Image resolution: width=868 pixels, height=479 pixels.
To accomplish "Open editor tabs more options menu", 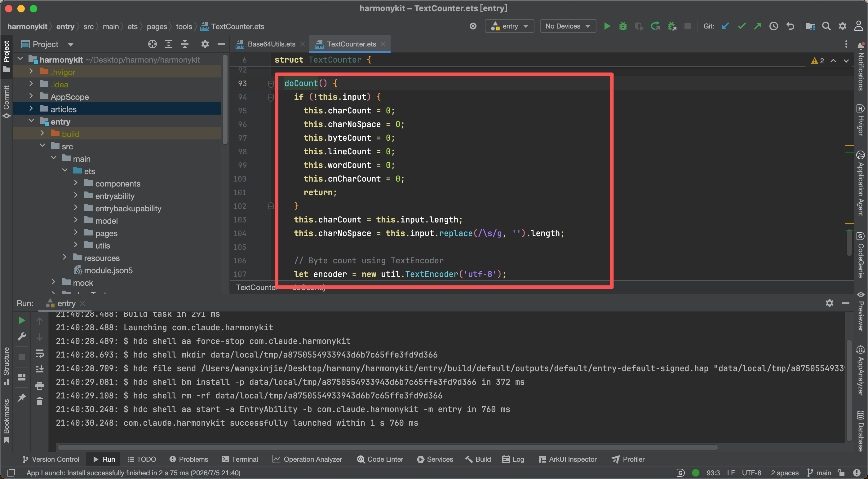I will pyautogui.click(x=846, y=44).
